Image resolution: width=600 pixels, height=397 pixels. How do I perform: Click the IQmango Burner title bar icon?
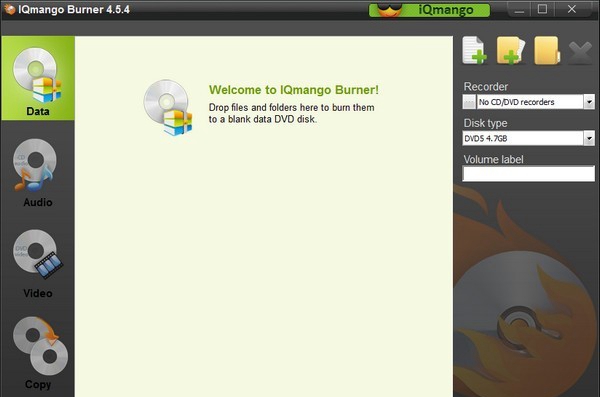9,9
